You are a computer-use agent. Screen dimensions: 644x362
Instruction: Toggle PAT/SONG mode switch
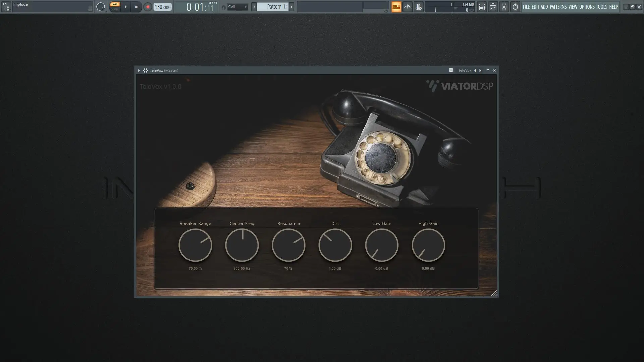(x=115, y=7)
